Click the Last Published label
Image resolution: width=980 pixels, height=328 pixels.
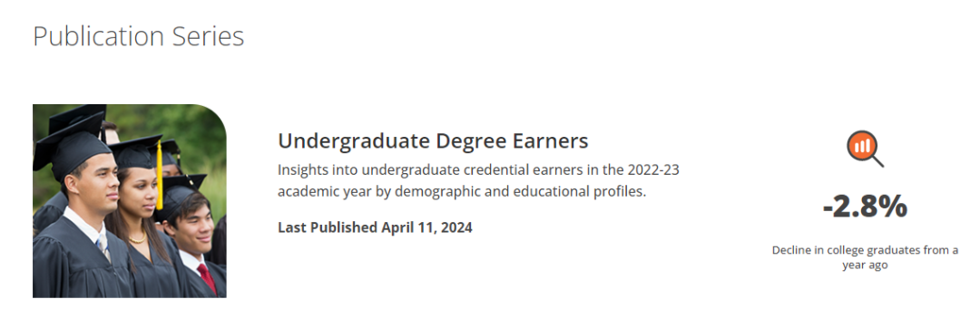(x=328, y=227)
